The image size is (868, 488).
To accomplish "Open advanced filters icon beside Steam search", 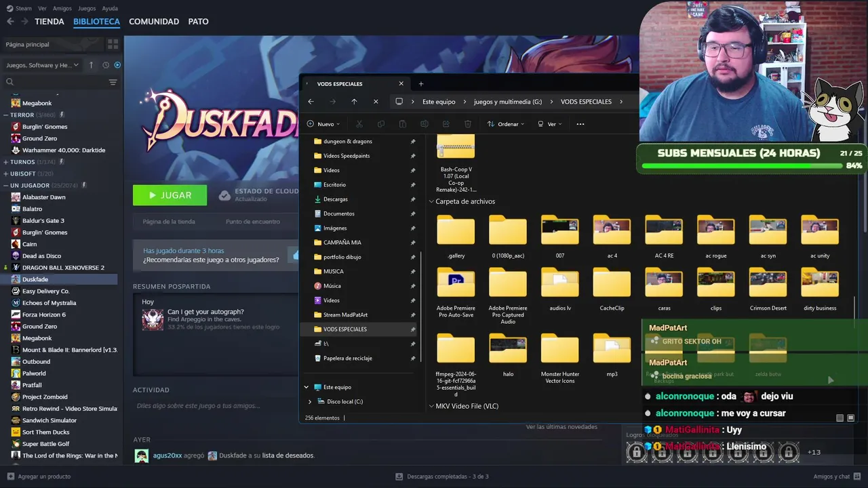I will point(113,82).
